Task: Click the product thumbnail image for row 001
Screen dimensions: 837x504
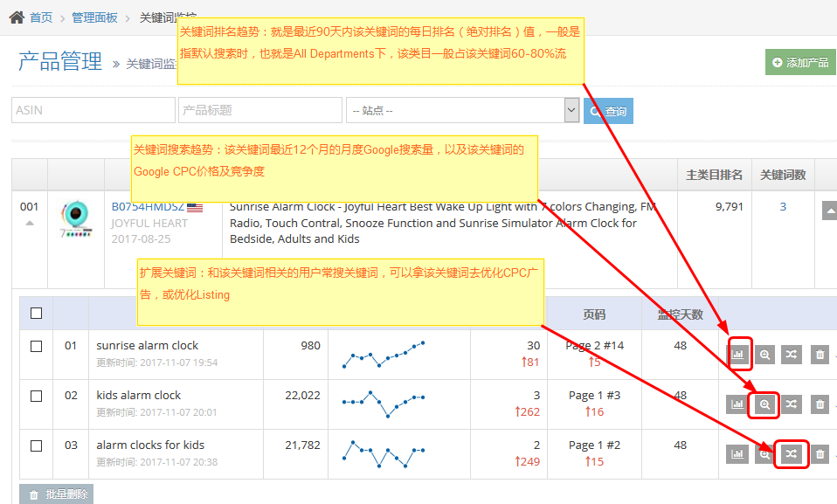Action: coord(76,223)
